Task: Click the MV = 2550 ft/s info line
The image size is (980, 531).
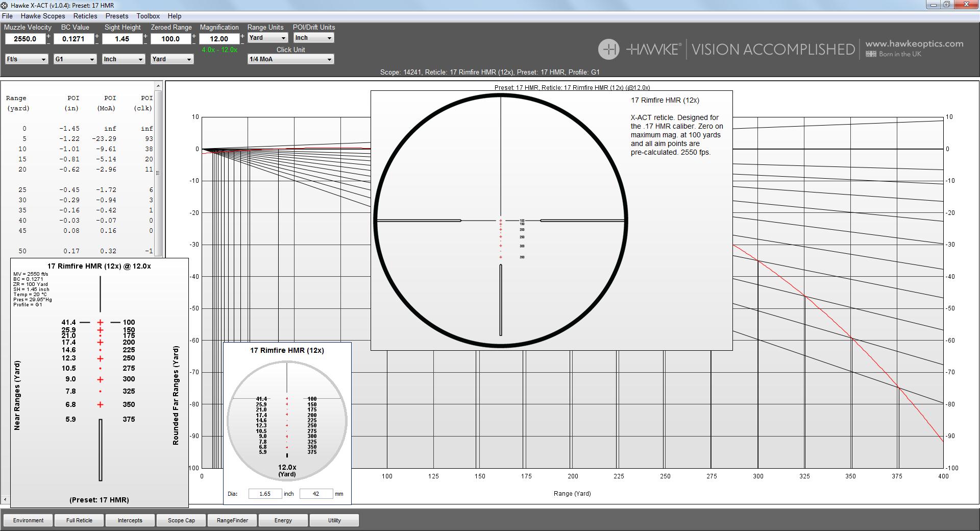Action: coord(31,274)
